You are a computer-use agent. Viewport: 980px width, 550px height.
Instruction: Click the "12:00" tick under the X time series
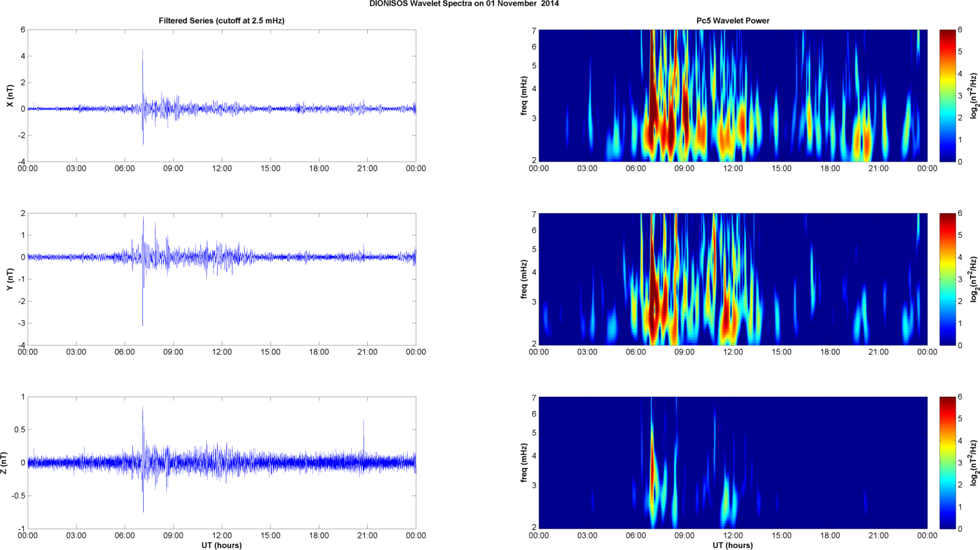tap(222, 169)
